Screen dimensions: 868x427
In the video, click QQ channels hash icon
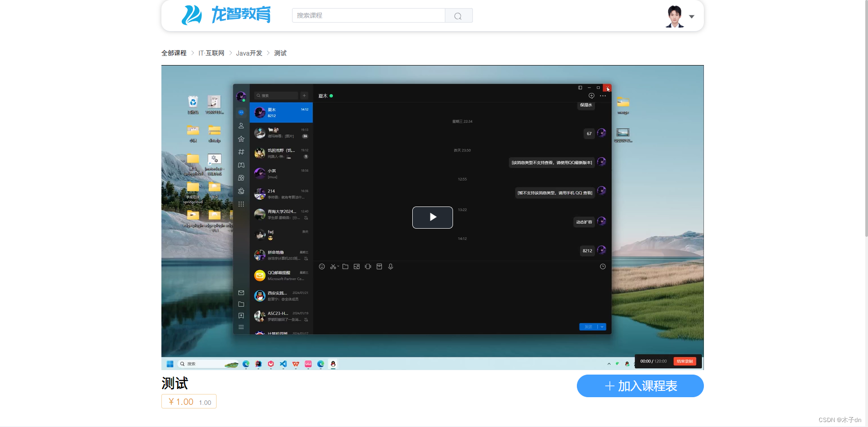(241, 152)
